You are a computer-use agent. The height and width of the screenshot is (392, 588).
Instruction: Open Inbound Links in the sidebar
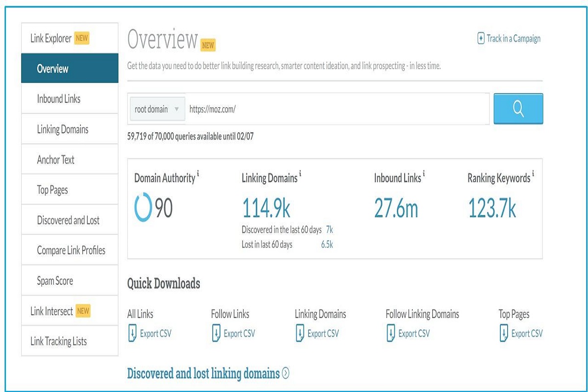70,99
